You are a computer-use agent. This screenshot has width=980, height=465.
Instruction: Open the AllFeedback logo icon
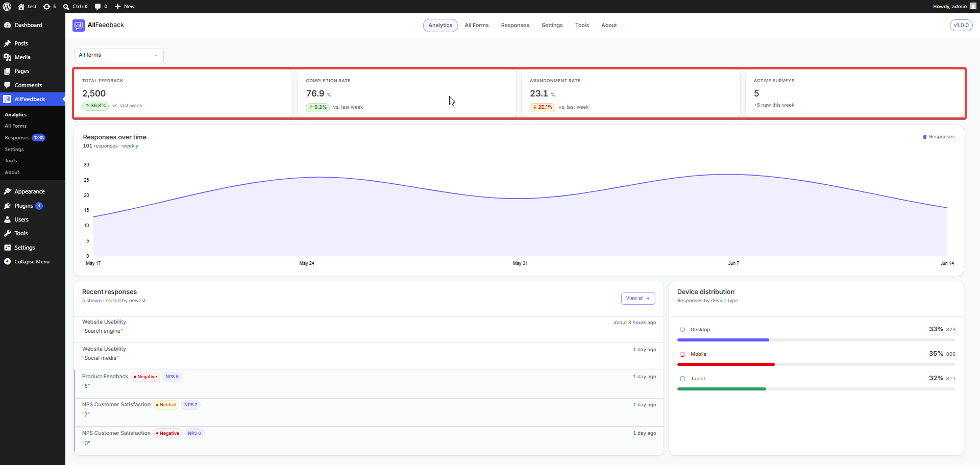click(x=79, y=26)
